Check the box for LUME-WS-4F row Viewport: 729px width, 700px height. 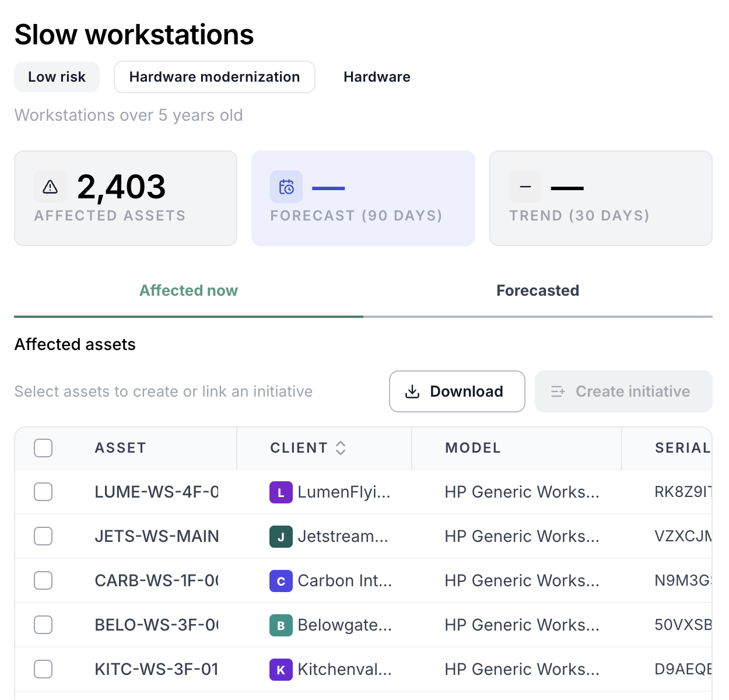(x=43, y=492)
